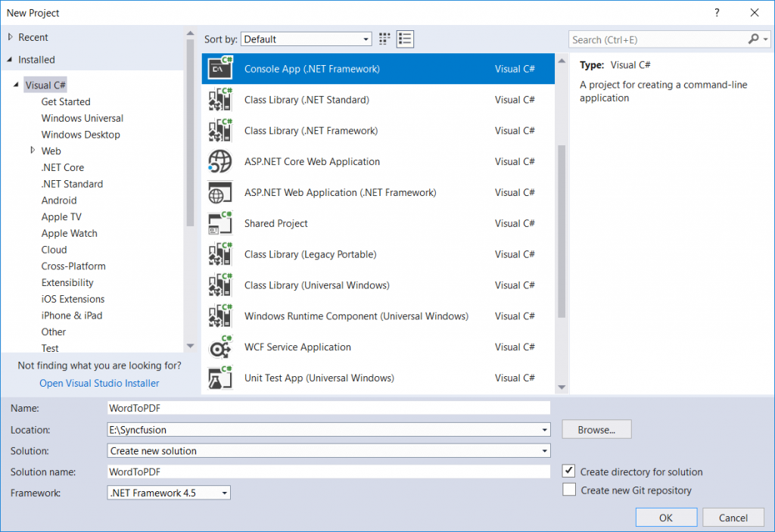Expand the Web node
This screenshot has height=532, width=775.
pyautogui.click(x=33, y=151)
